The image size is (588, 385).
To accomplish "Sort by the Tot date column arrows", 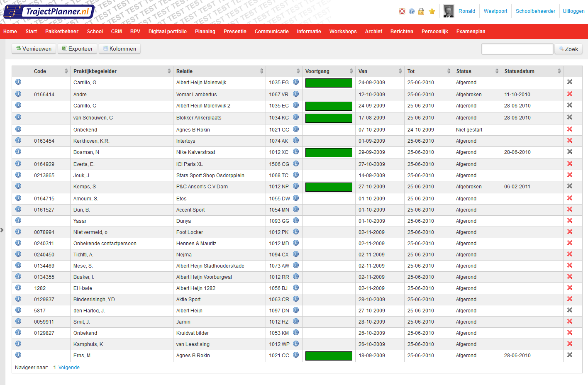I will (449, 71).
